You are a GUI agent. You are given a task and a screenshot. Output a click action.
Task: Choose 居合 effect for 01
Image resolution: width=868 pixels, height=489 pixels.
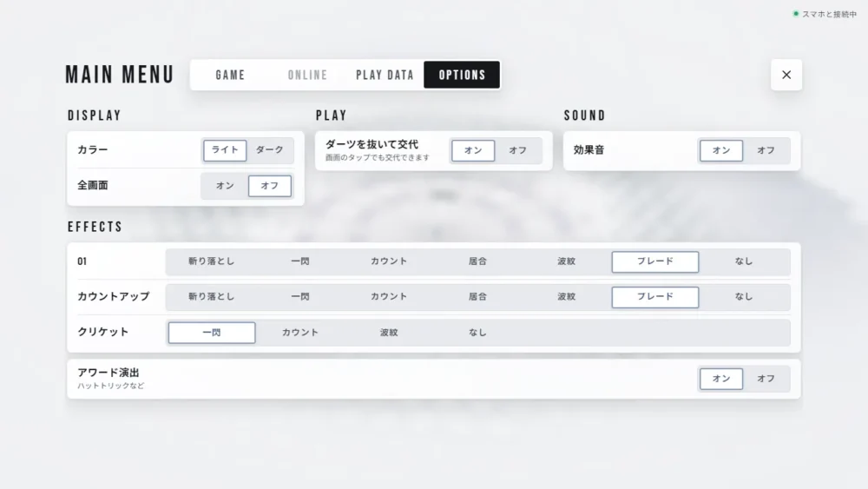477,261
